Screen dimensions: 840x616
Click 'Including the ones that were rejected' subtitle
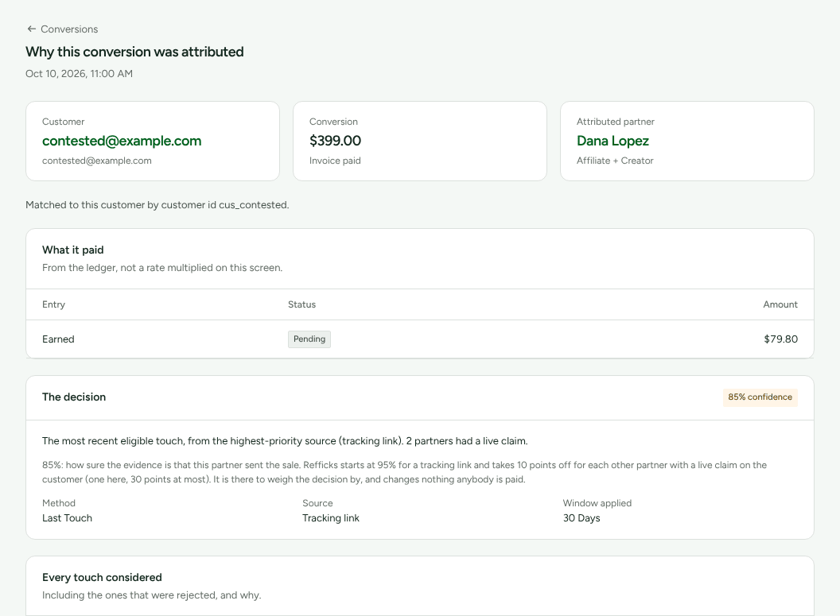[x=152, y=595]
